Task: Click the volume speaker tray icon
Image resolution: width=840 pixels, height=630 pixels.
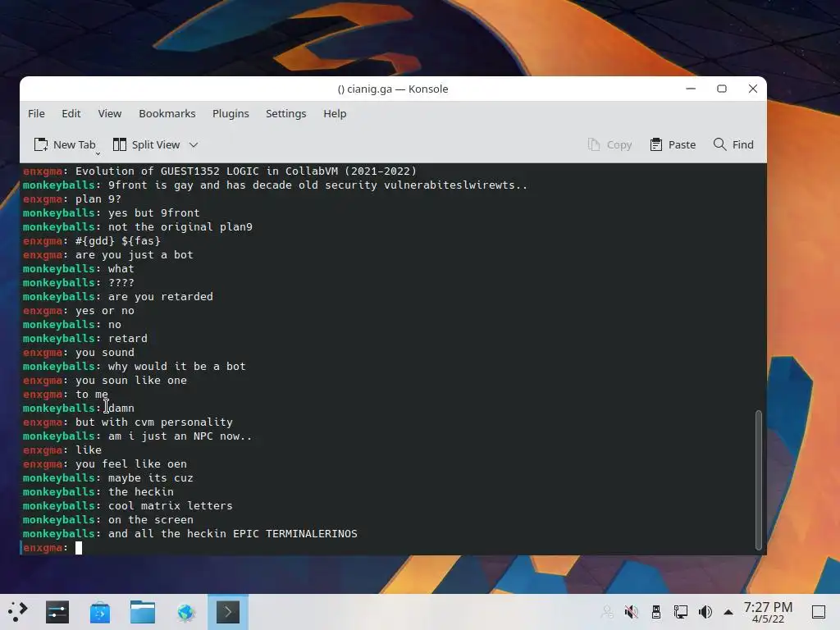Action: click(705, 612)
